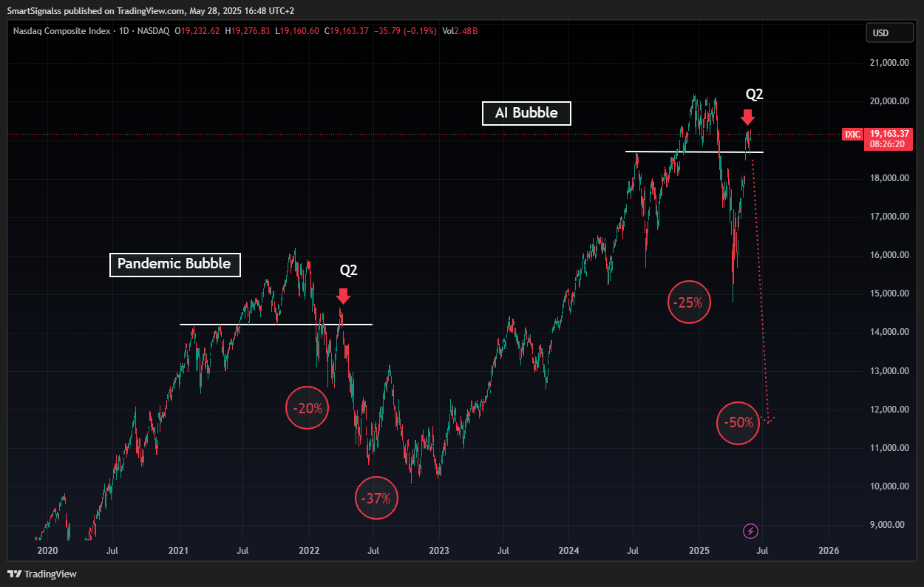Click the 10,000.00 price axis label
The height and width of the screenshot is (587, 924).
889,486
